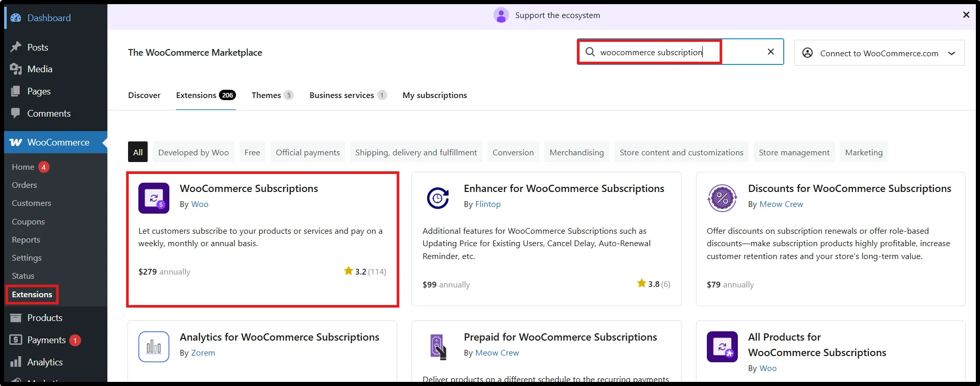Screen dimensions: 980x386
Task: Click the Media icon in sidebar
Action: pyautogui.click(x=16, y=69)
